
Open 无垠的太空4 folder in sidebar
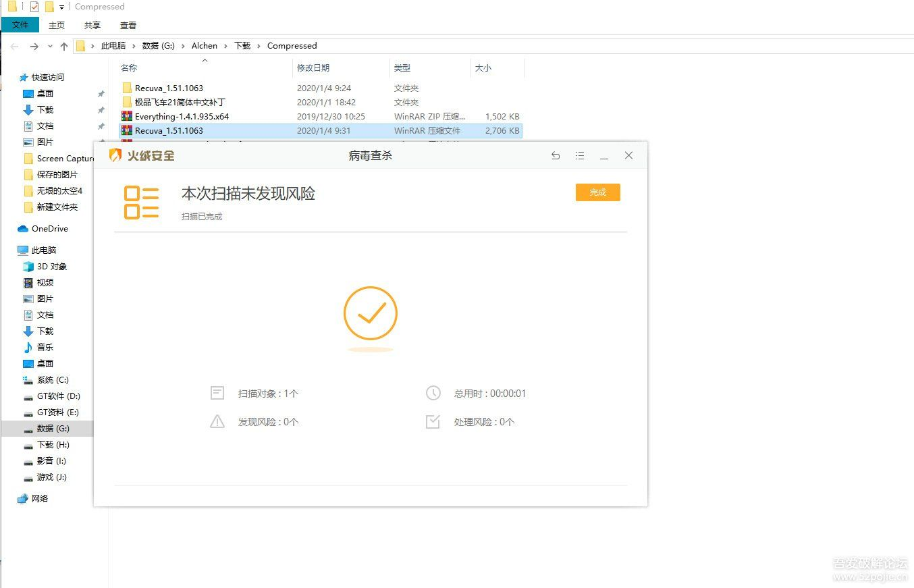pyautogui.click(x=53, y=191)
